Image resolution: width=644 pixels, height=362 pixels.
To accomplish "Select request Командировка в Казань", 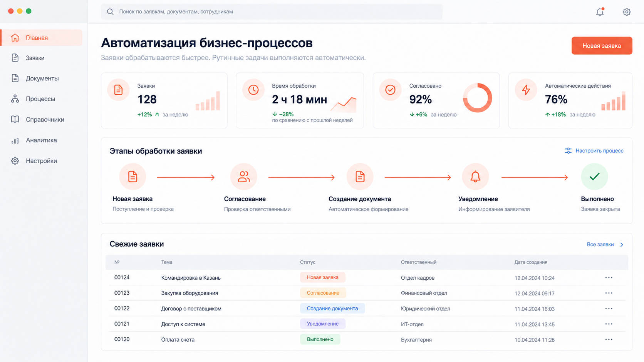I will [x=191, y=278].
